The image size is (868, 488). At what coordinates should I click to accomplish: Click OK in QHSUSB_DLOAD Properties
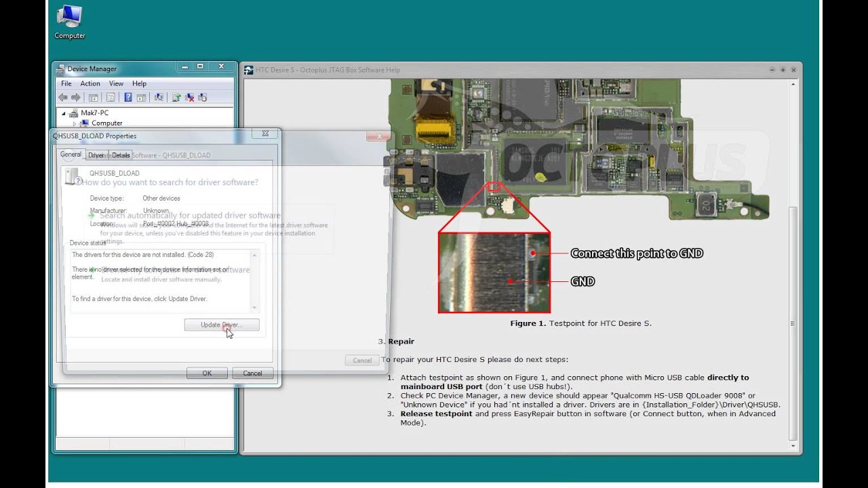(x=207, y=373)
